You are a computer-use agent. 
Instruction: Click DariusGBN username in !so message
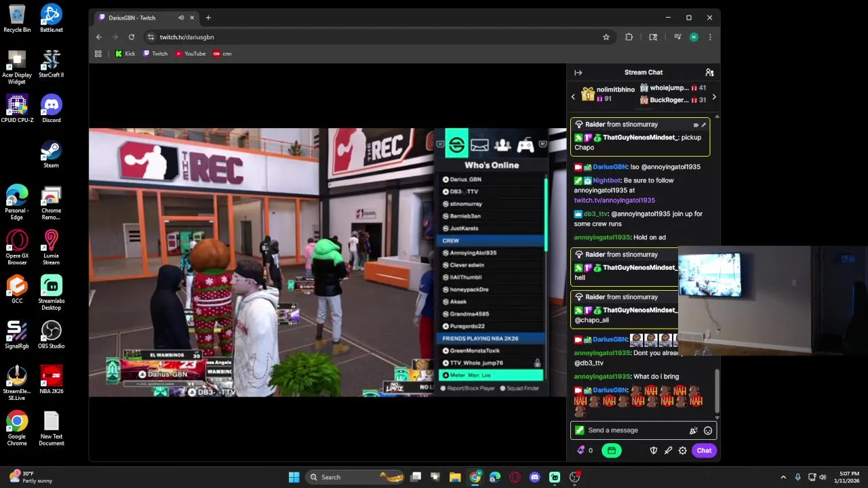tap(610, 167)
